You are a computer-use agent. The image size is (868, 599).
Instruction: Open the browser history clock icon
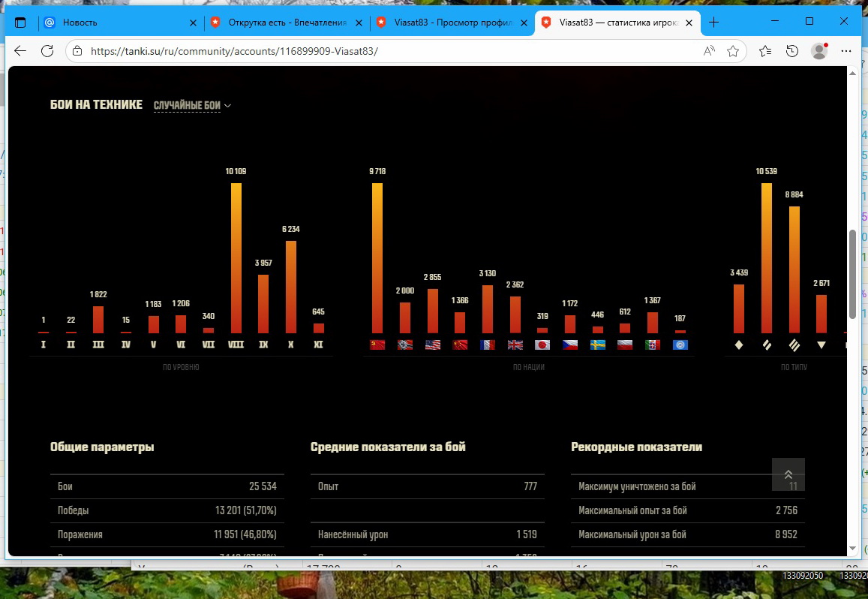pos(792,51)
